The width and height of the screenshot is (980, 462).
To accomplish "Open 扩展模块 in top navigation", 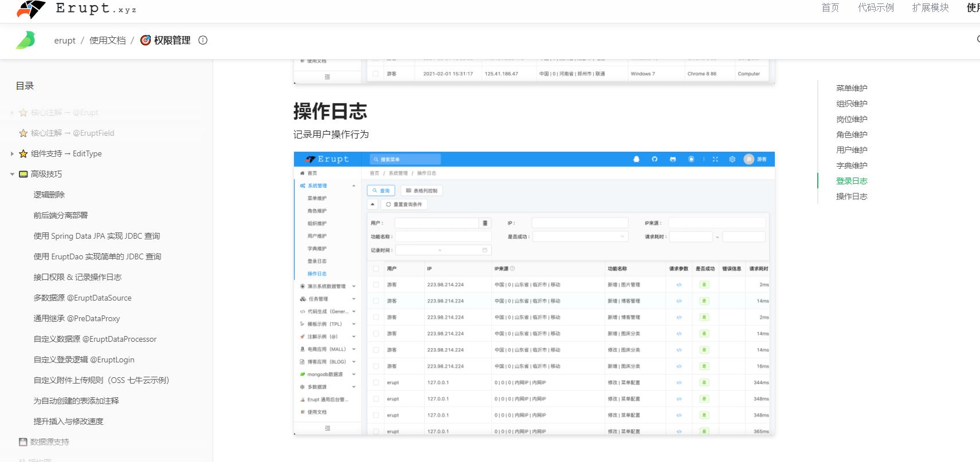I will tap(930, 7).
